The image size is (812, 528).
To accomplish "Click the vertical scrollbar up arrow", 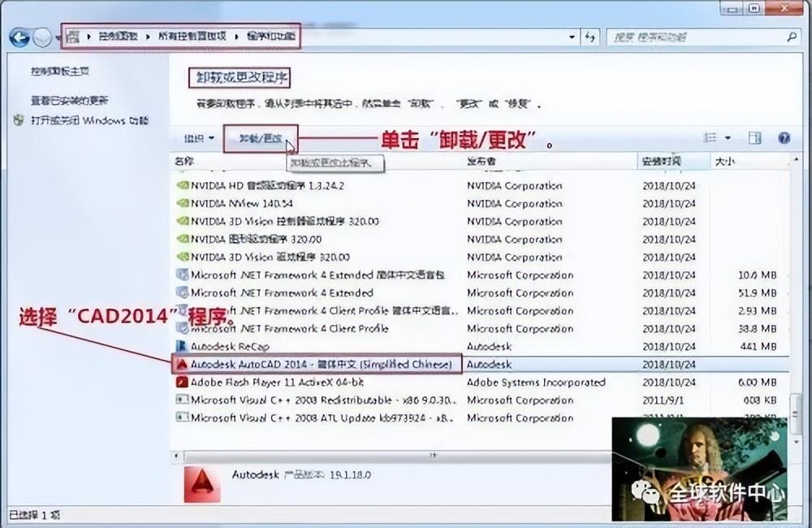I will [796, 161].
